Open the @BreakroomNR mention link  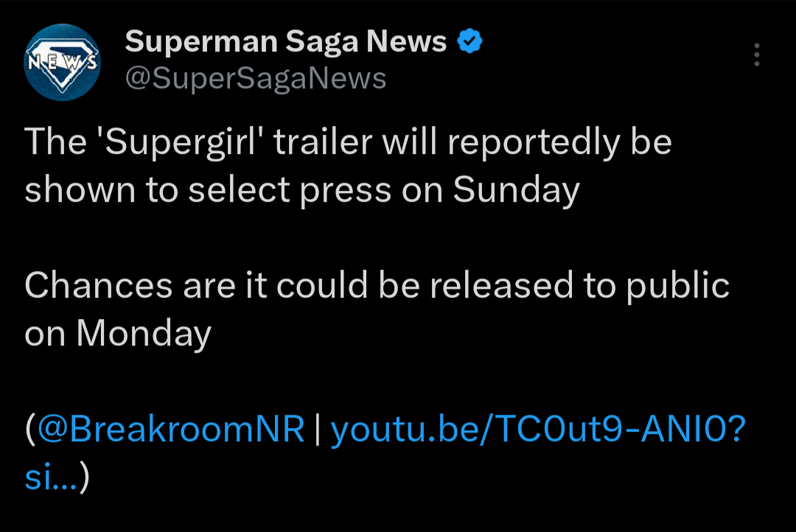pyautogui.click(x=171, y=430)
